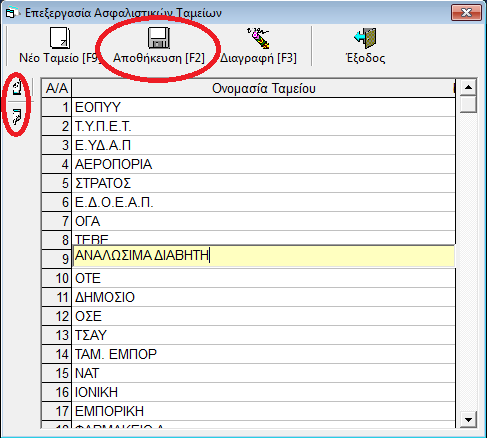The height and width of the screenshot is (438, 487).
Task: Click row number 9 cell
Action: [57, 259]
